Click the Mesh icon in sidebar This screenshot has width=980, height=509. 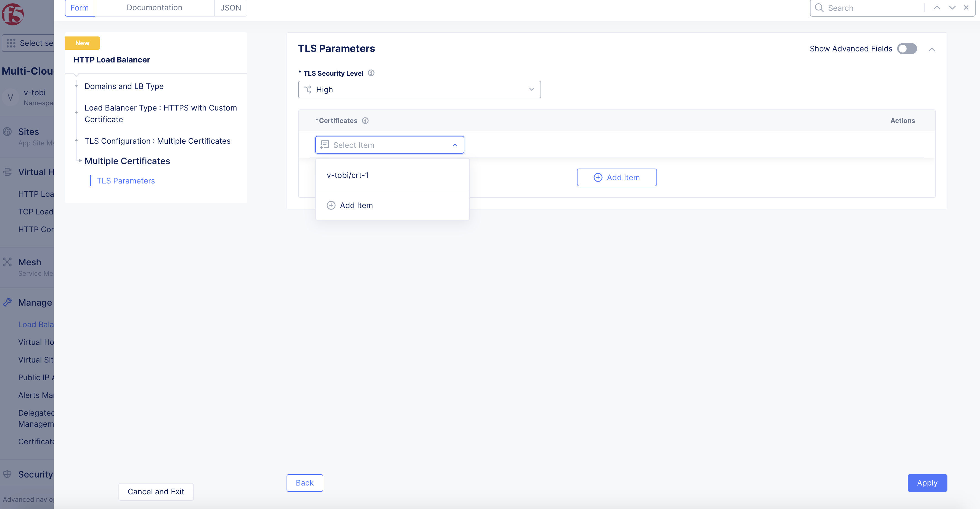tap(7, 262)
